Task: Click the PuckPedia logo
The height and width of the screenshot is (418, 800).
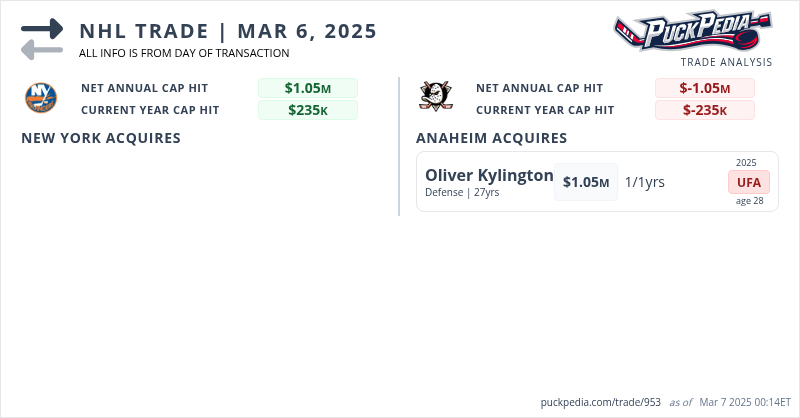Action: pos(693,30)
